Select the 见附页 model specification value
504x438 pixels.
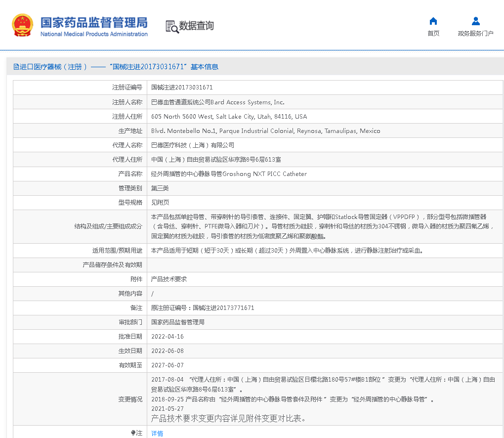160,203
